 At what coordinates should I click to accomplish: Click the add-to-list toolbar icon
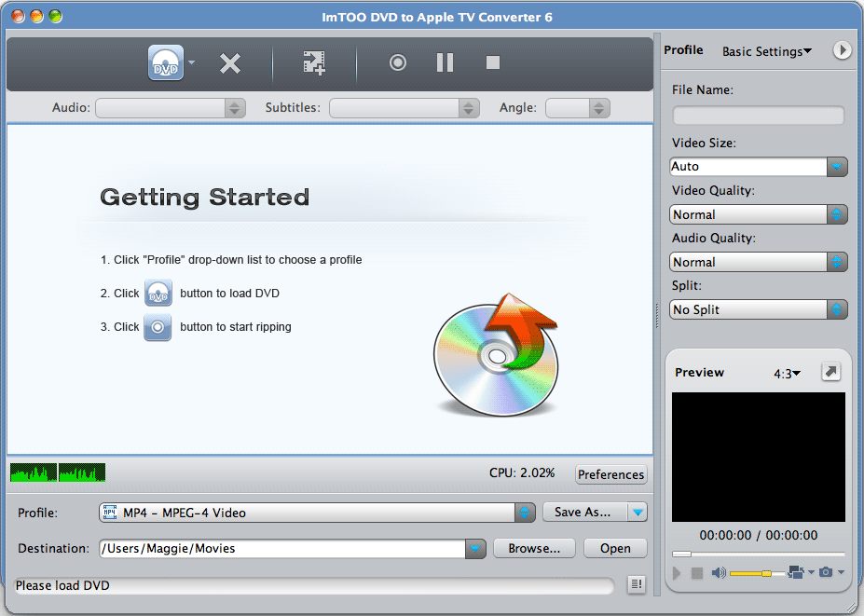click(314, 62)
